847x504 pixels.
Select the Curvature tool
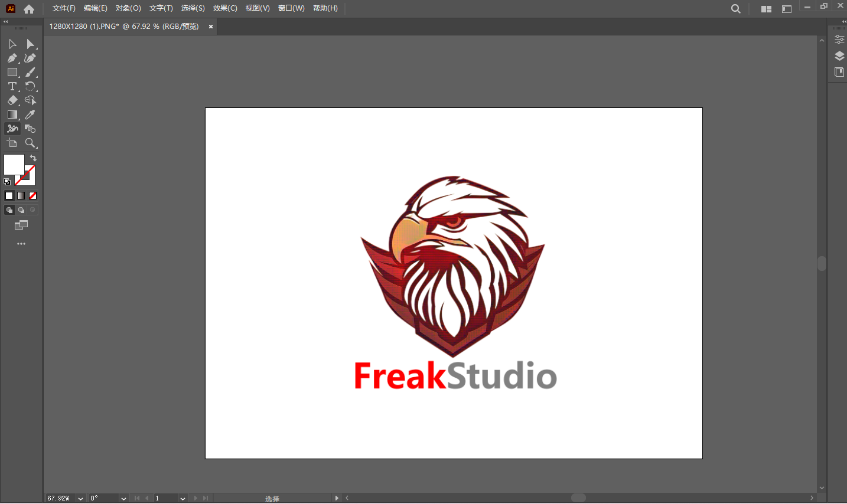click(31, 58)
